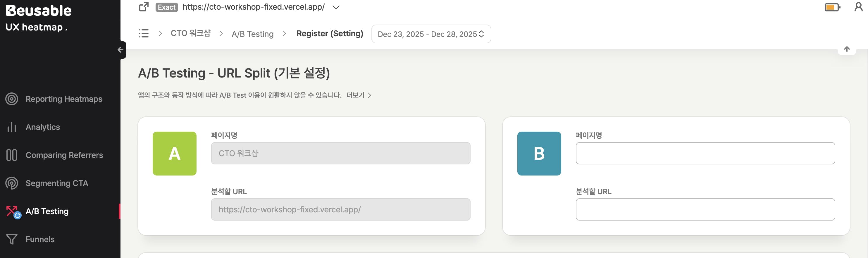
Task: Click the battery status icon
Action: click(832, 7)
